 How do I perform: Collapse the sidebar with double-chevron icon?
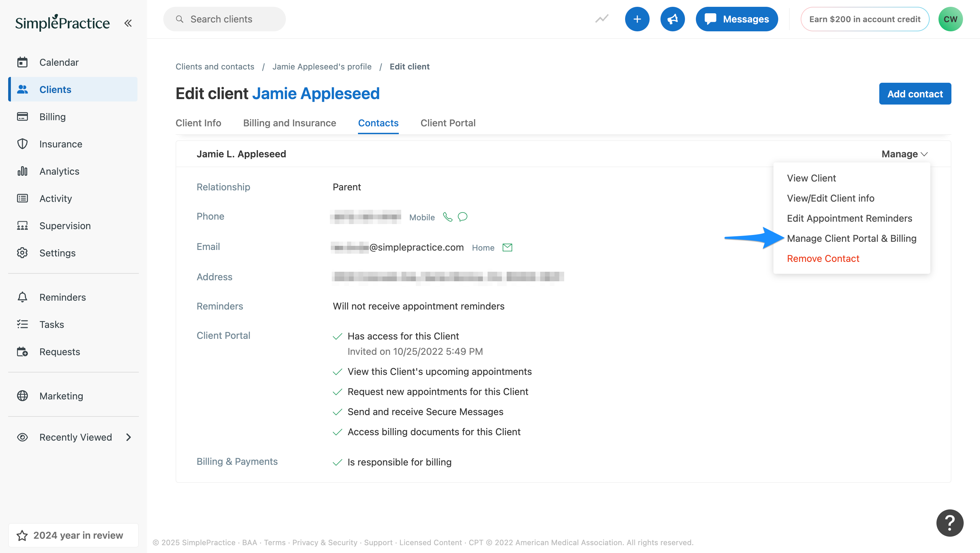pos(128,23)
